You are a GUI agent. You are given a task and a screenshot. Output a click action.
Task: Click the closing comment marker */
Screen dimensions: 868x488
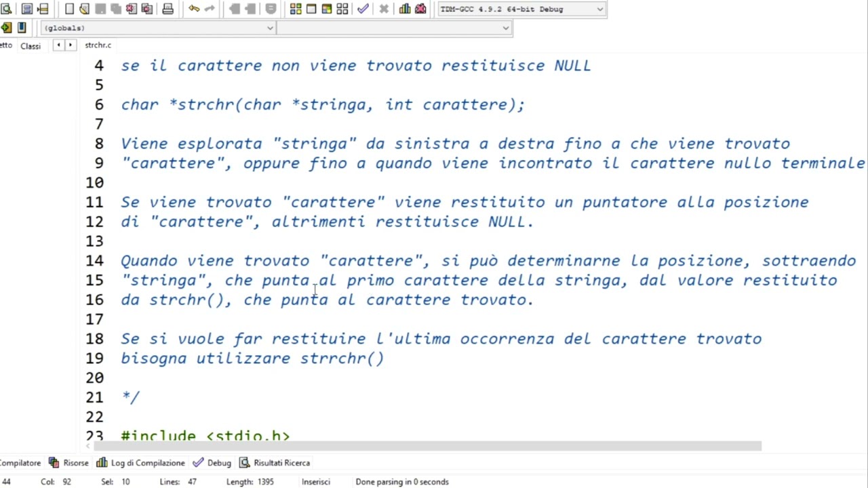130,397
